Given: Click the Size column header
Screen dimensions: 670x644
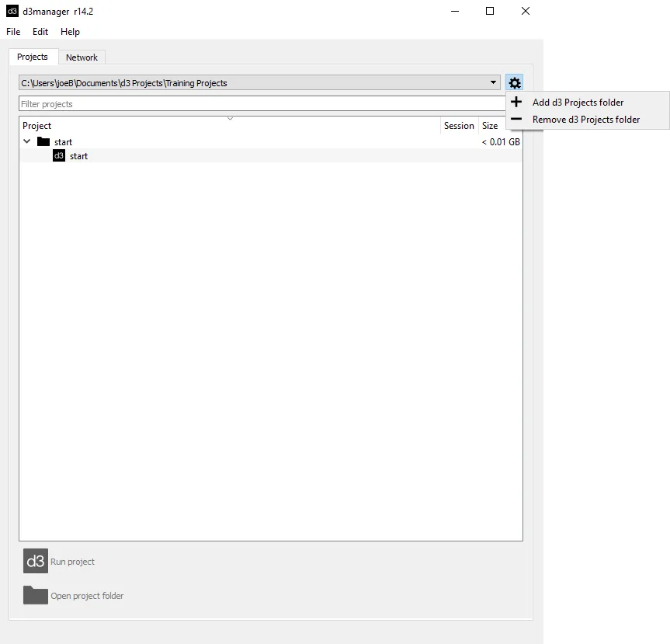Looking at the screenshot, I should [x=490, y=125].
